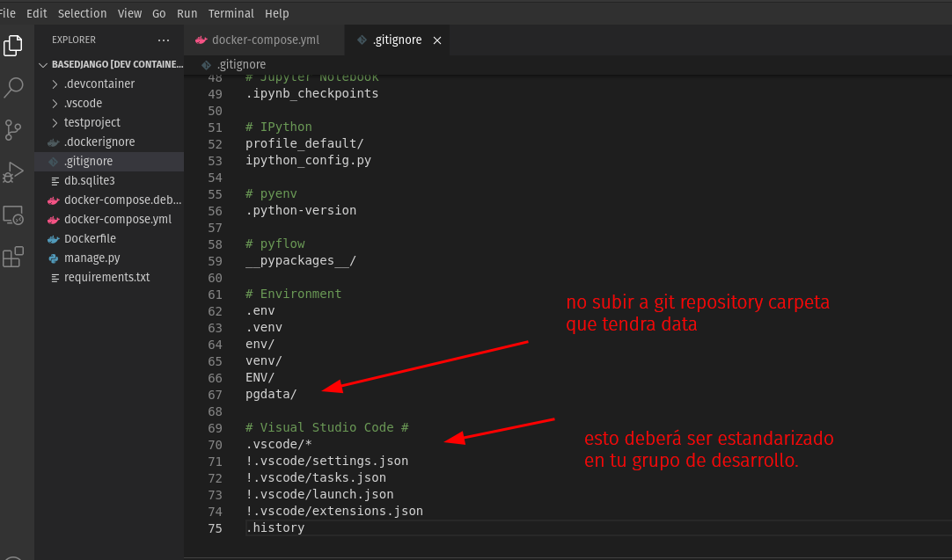
Task: Open the File menu
Action: tap(7, 13)
